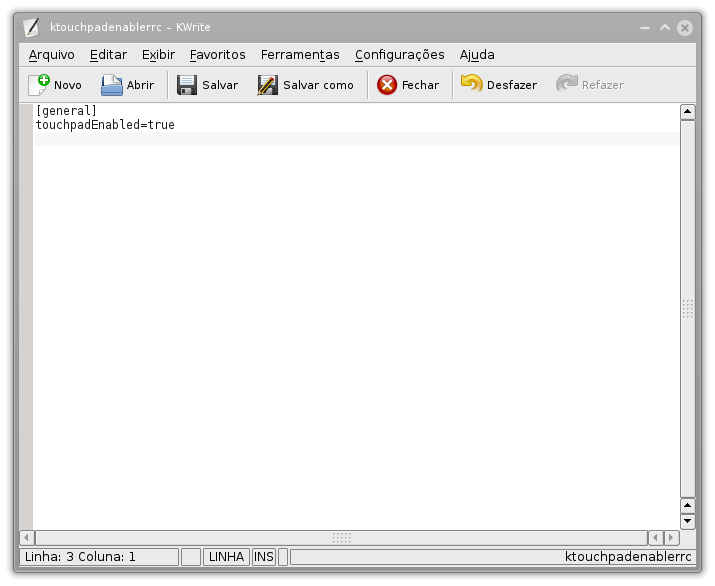Click the vertical scrollbar handle
The width and height of the screenshot is (715, 586).
pos(688,309)
